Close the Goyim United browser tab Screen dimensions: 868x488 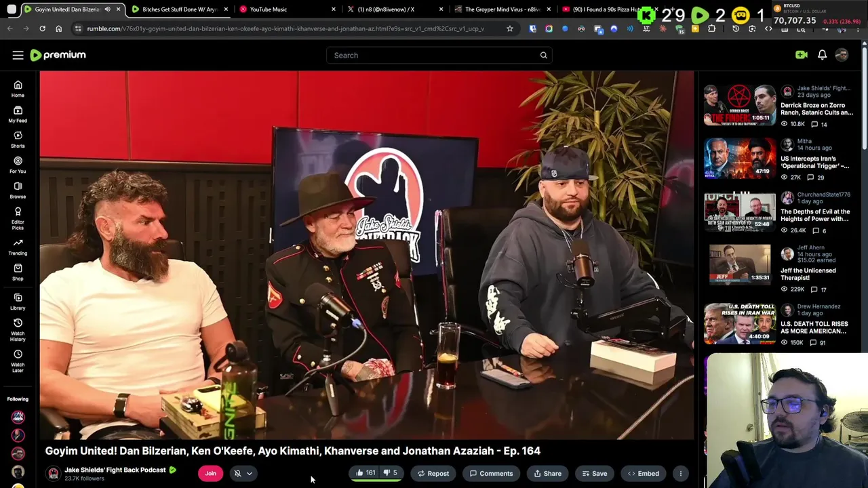pyautogui.click(x=119, y=9)
